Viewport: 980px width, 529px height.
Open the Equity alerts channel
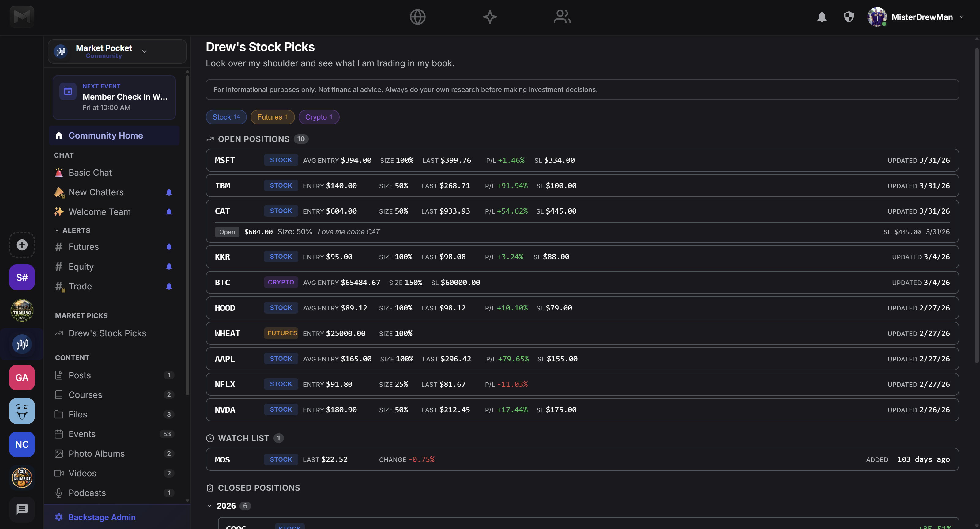114,267
